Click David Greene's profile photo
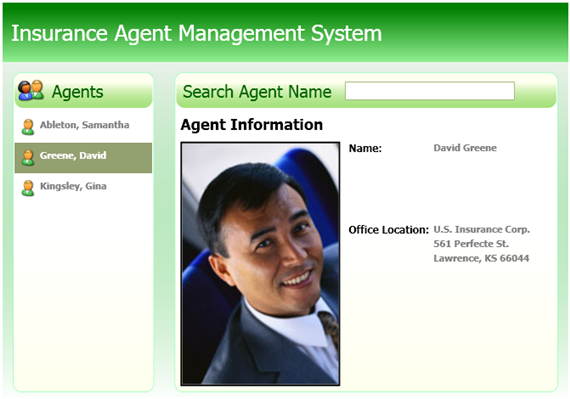Screen dimensions: 570x399 260,264
